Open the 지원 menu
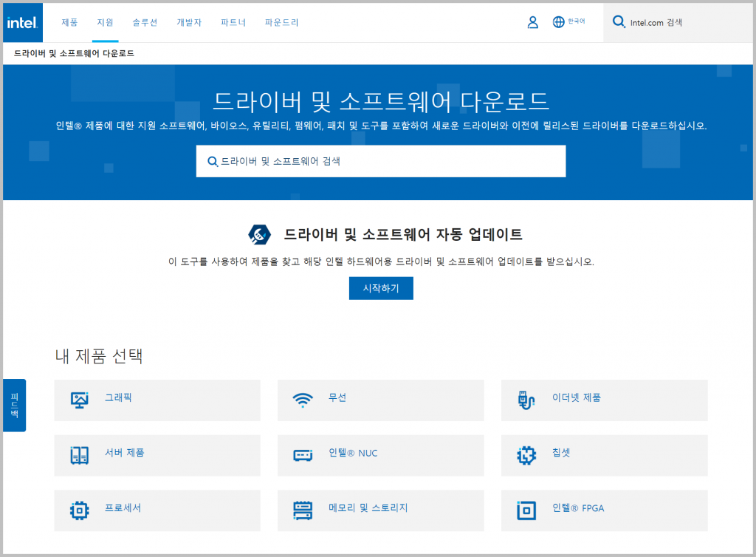Viewport: 756px width, 557px height. 105,22
